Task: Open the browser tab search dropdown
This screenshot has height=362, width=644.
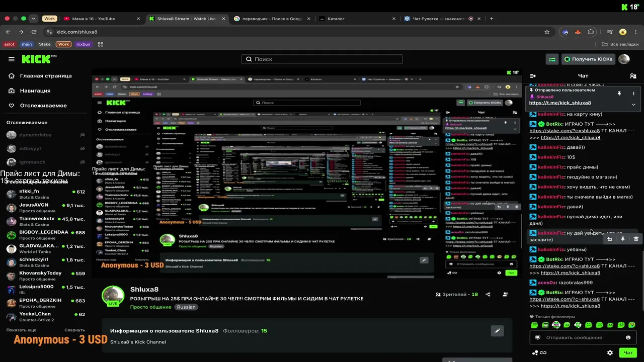Action: click(34, 19)
